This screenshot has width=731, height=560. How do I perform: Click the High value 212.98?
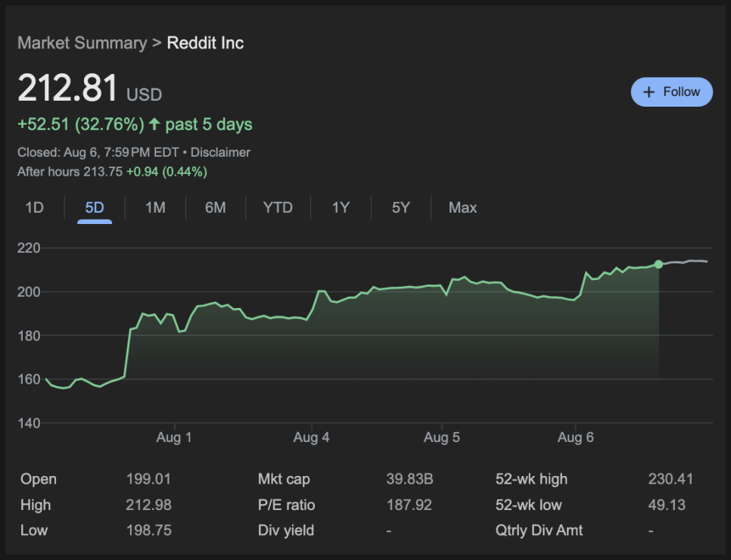tap(149, 505)
